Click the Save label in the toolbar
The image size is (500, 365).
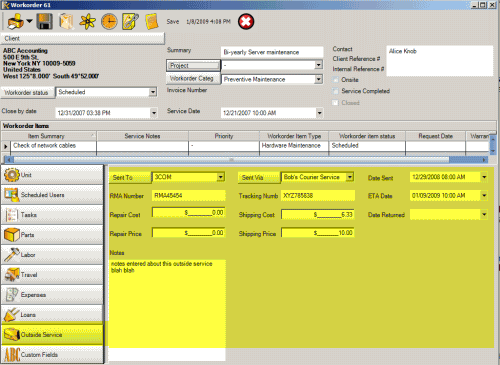(x=173, y=22)
